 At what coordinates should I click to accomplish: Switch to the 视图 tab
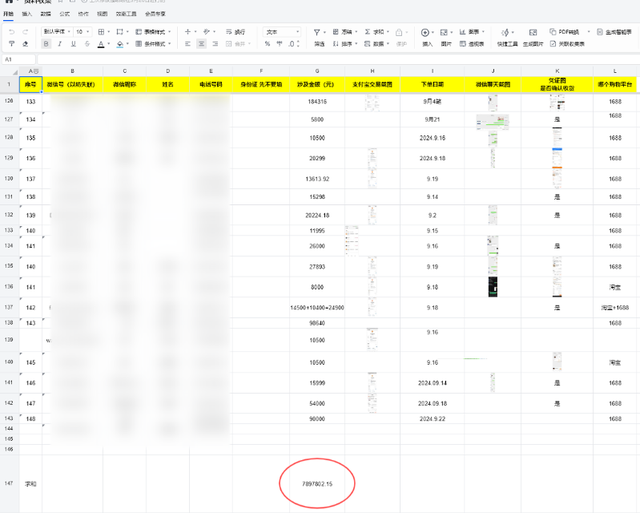[x=102, y=14]
